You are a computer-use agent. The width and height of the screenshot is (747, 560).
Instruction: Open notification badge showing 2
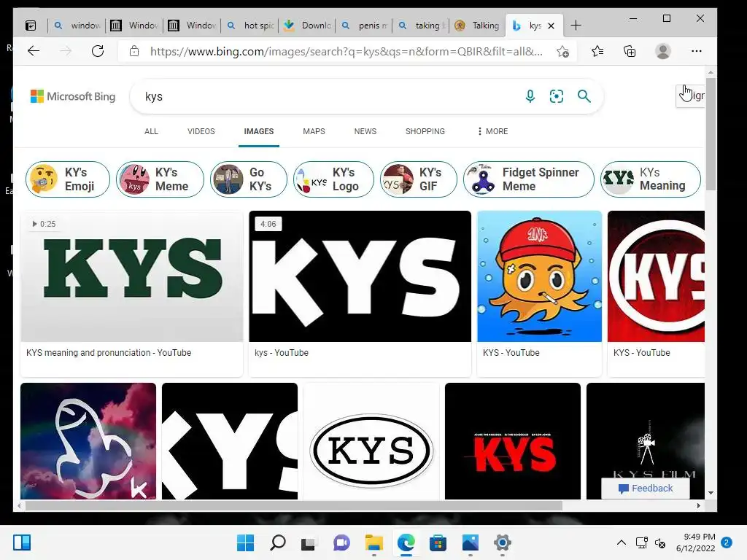coord(727,542)
